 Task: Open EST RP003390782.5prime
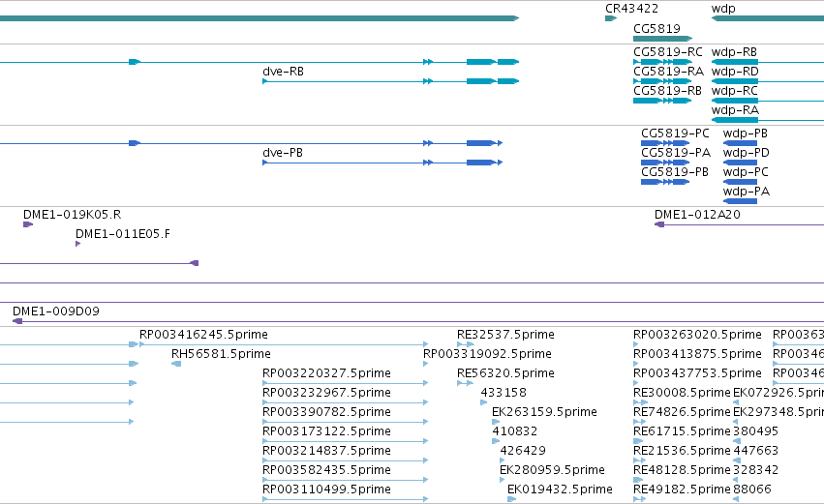(x=327, y=413)
